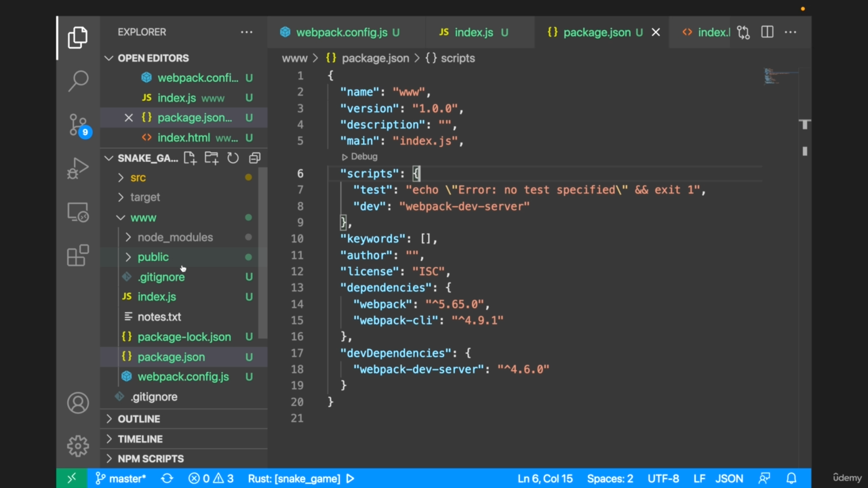This screenshot has height=488, width=868.
Task: Open notes.txt in the file tree
Action: (159, 317)
